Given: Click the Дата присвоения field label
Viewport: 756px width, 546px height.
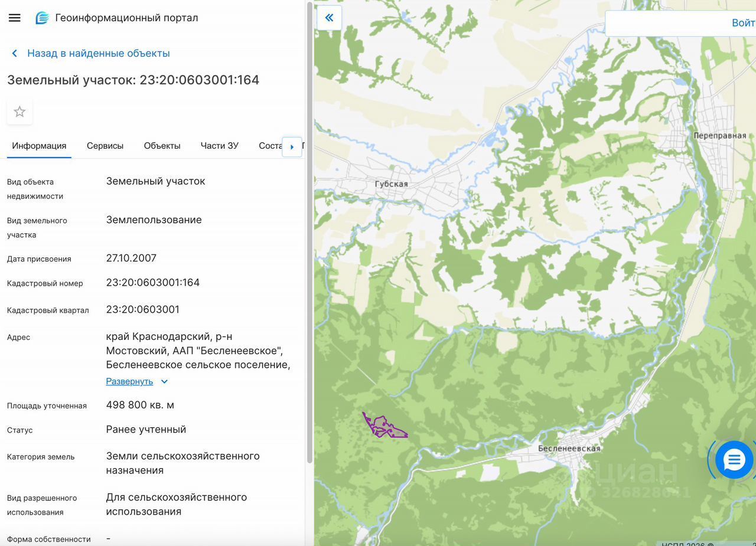Looking at the screenshot, I should point(39,259).
